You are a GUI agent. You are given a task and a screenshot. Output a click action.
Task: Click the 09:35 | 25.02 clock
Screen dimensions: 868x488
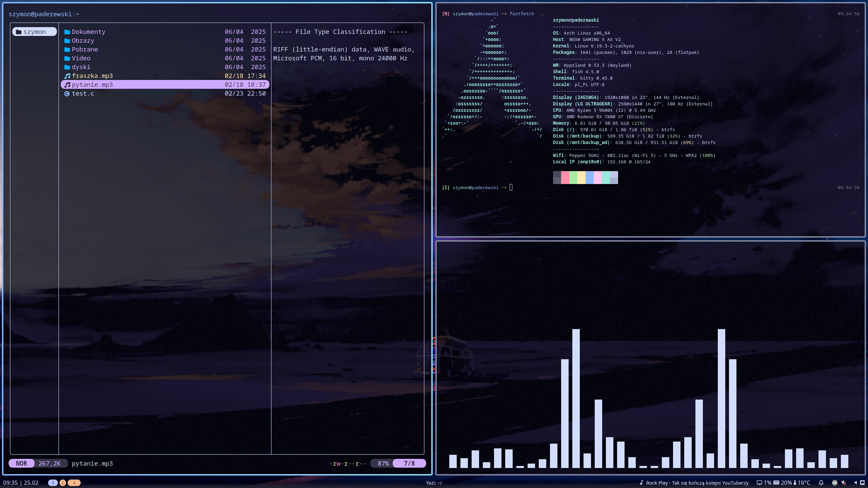pyautogui.click(x=21, y=483)
